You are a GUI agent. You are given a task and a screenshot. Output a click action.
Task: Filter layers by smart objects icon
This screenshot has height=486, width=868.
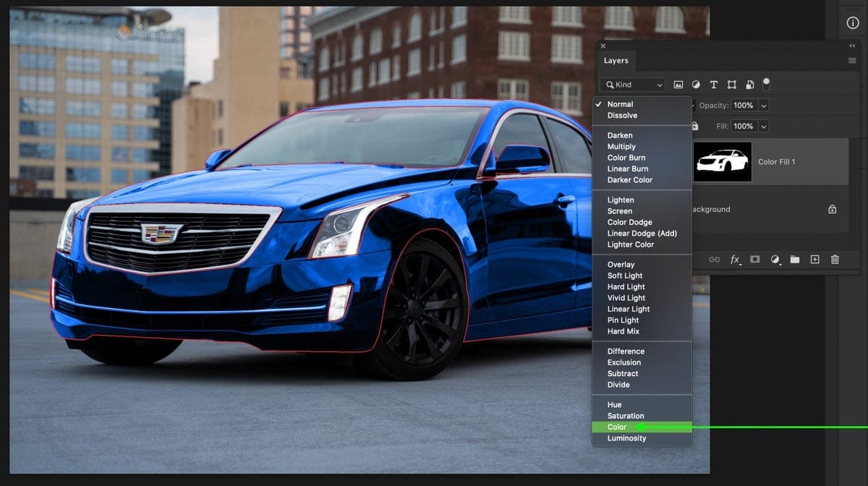tap(750, 85)
